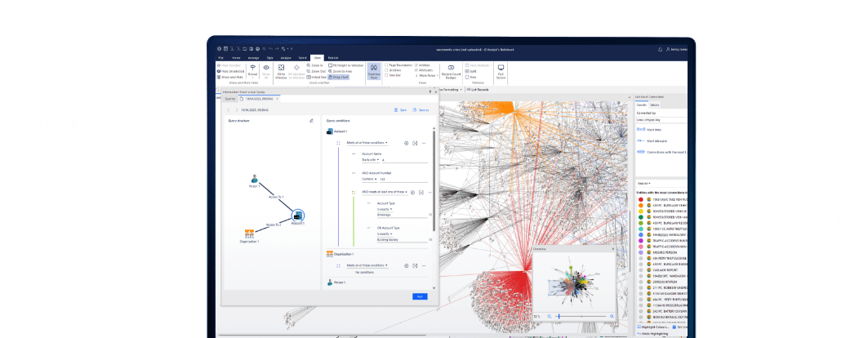Click the Fit to Window icon
Image resolution: width=868 pixels, height=338 pixels.
(x=281, y=69)
